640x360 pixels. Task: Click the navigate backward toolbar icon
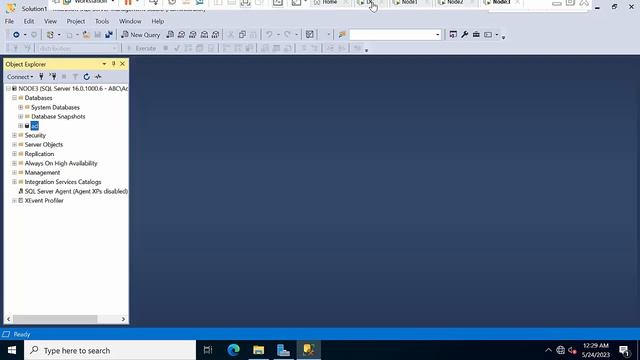[16, 35]
